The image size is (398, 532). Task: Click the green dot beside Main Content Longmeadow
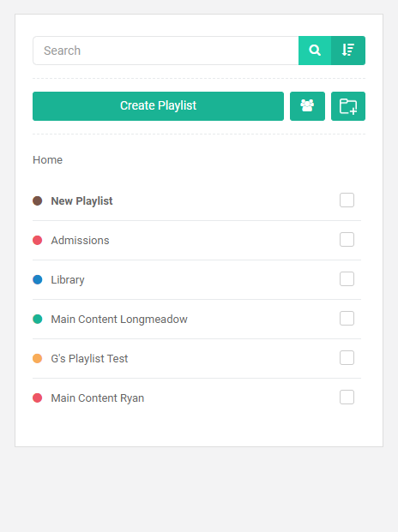[38, 319]
